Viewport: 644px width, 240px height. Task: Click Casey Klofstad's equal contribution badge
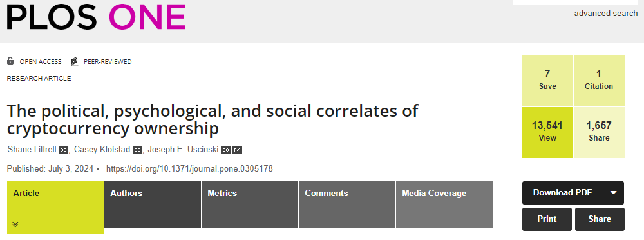coord(138,150)
